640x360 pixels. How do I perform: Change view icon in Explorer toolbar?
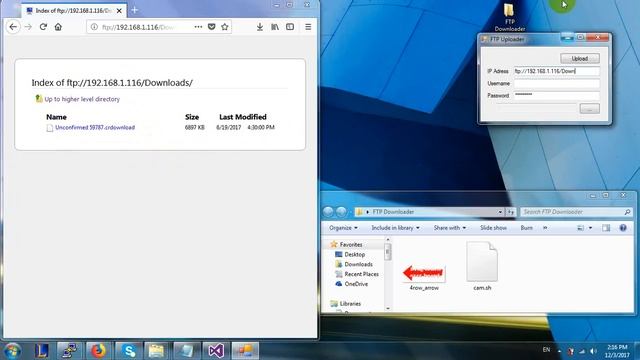580,228
